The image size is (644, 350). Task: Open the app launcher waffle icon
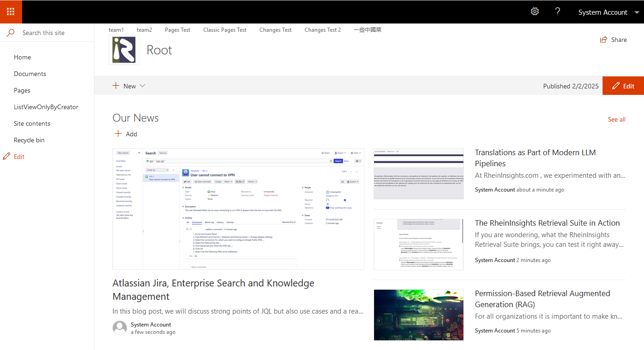pyautogui.click(x=11, y=12)
